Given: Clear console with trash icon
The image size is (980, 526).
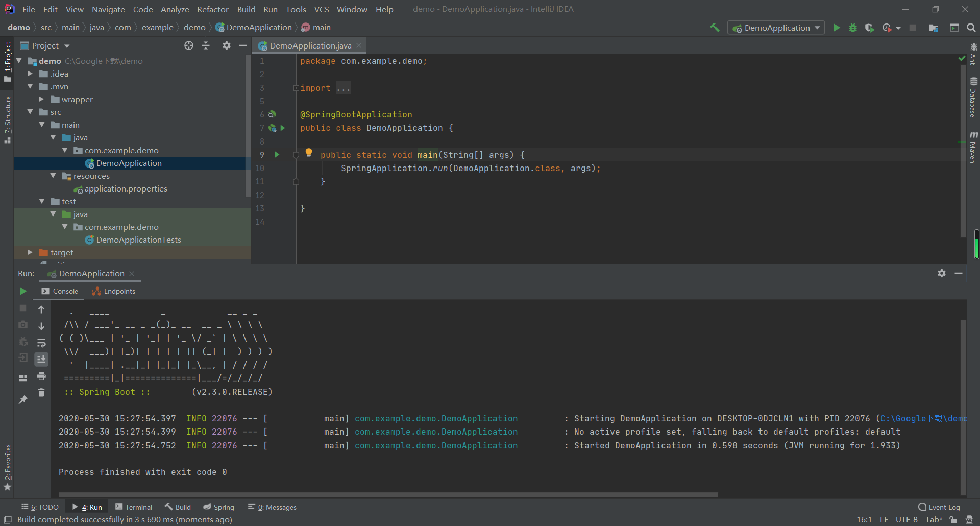Looking at the screenshot, I should (41, 392).
